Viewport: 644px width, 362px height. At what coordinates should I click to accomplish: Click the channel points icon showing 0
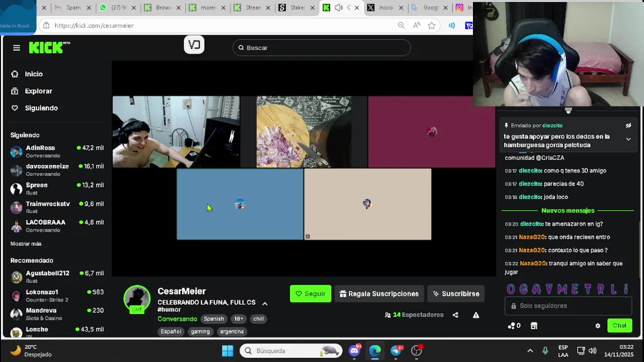click(514, 326)
